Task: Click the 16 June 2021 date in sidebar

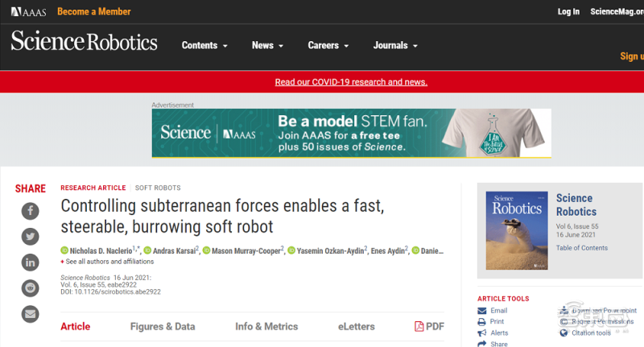Action: point(576,235)
